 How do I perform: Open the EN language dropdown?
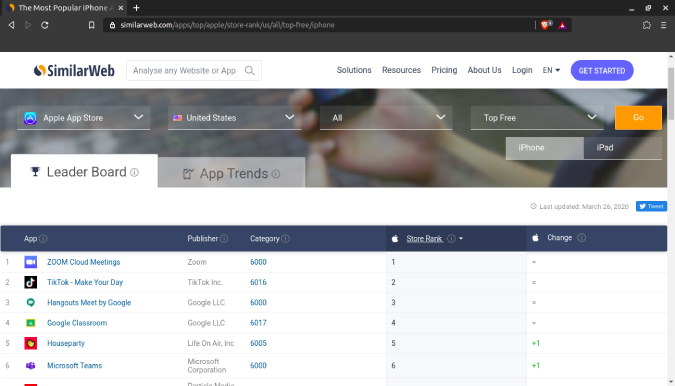click(x=551, y=70)
